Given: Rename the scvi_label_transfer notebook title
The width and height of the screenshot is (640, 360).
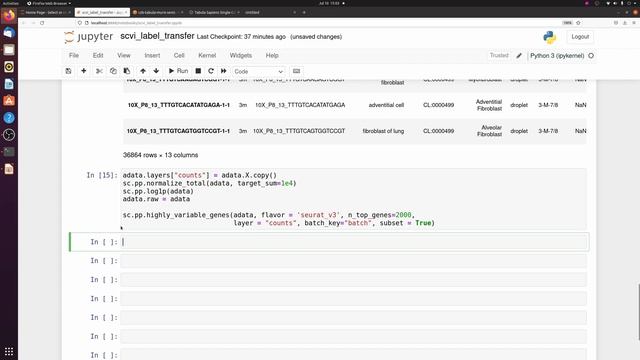Looking at the screenshot, I should click(157, 36).
